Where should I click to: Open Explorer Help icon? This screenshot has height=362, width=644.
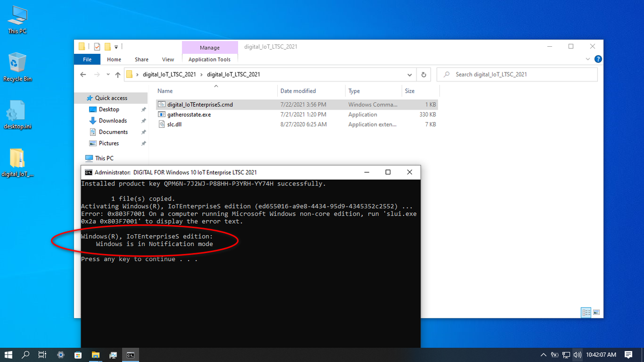[598, 59]
